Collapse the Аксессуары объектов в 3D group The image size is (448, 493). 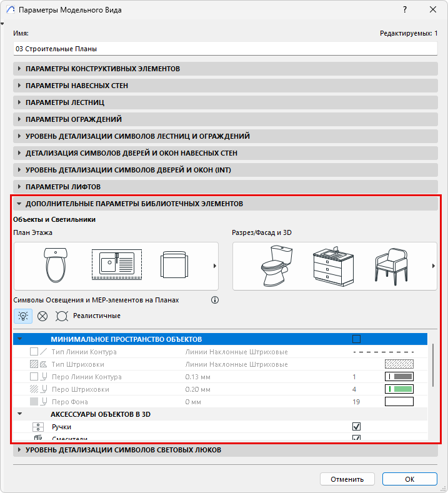click(x=20, y=414)
